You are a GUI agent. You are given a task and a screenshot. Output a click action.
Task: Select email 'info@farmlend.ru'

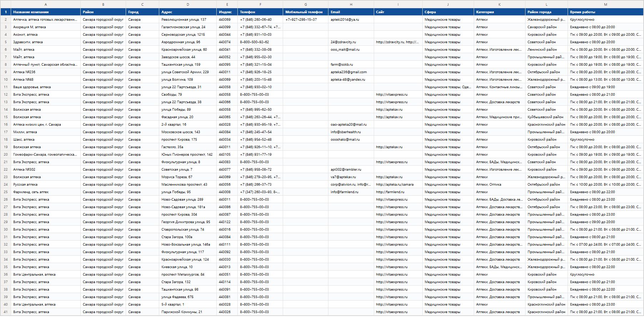(351, 192)
